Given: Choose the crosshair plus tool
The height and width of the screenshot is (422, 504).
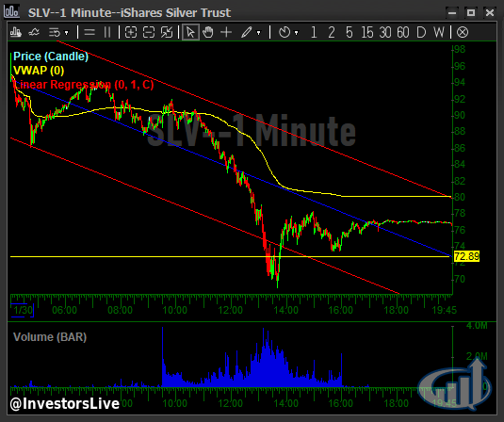Looking at the screenshot, I should point(226,32).
